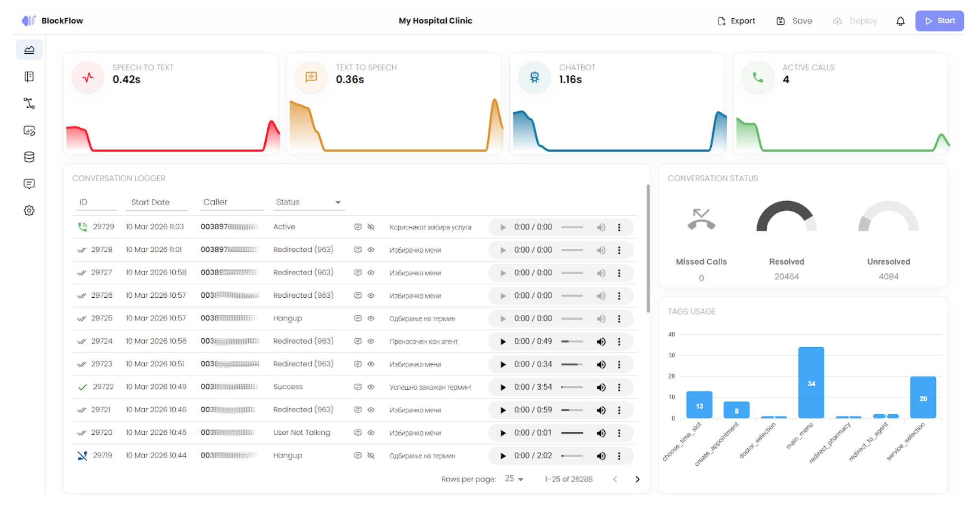Open the dashboard analytics sidebar tab
This screenshot has width=980, height=512.
tap(29, 50)
